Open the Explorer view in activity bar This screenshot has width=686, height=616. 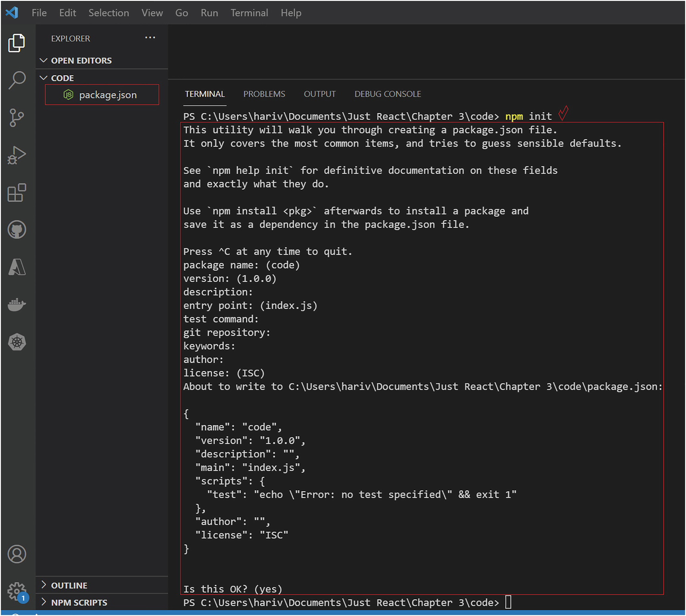(17, 43)
